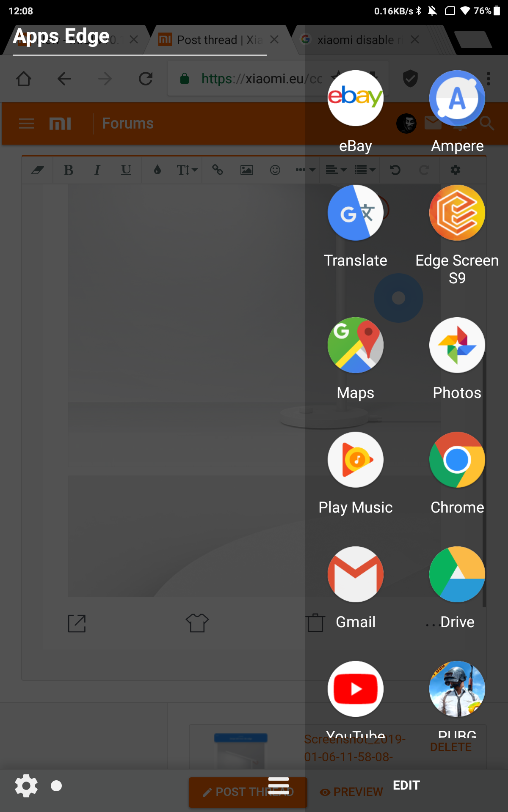Open list options dropdown
508x812 pixels.
click(365, 170)
